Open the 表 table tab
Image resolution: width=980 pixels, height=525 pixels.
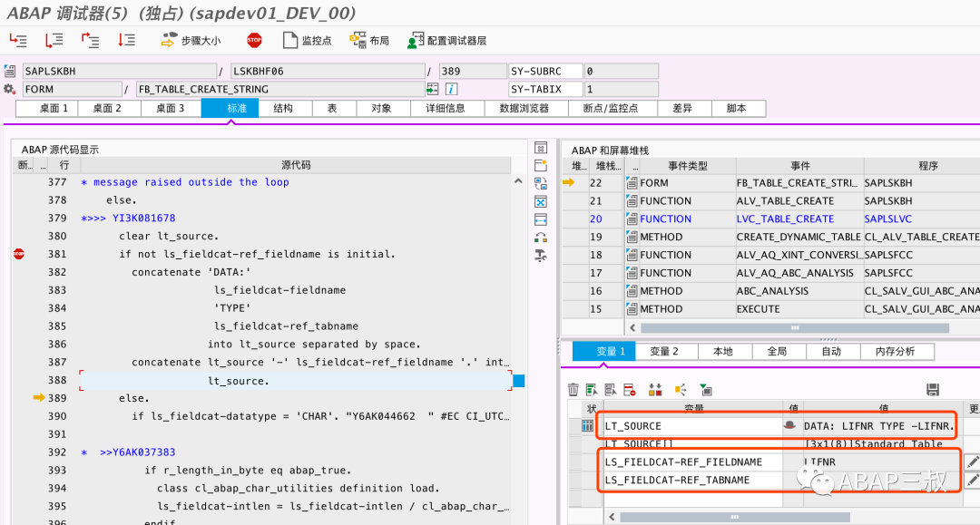(x=332, y=108)
